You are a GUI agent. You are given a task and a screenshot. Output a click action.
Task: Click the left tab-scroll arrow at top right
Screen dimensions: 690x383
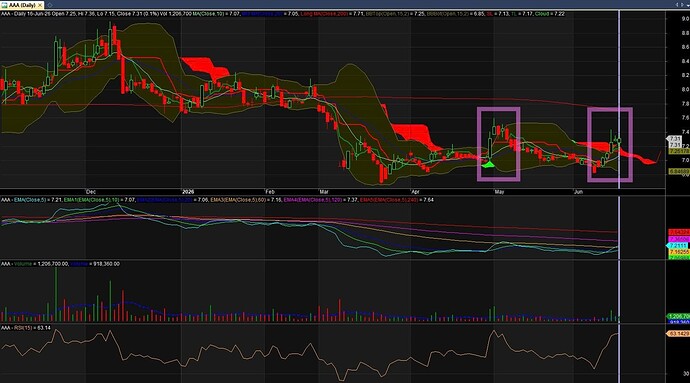point(677,4)
